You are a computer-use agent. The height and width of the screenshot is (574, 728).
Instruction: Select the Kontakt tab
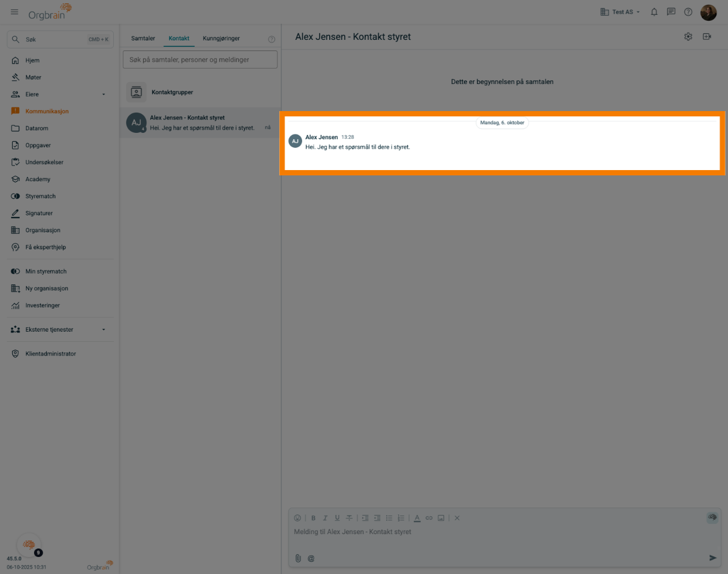[x=179, y=38]
